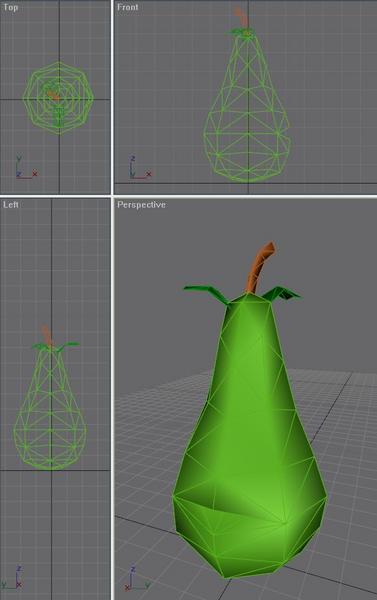Select the circular pear wireframe in Top viewport
Image resolution: width=377 pixels, height=600 pixels.
click(x=58, y=98)
